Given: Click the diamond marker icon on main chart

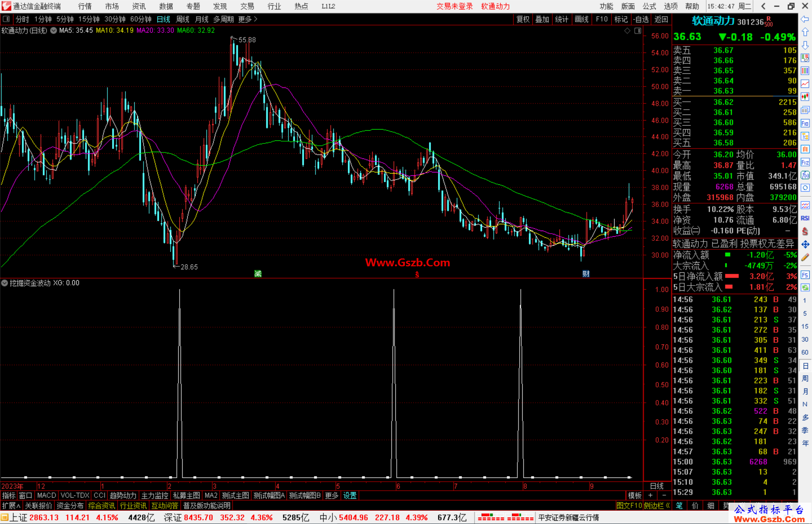Looking at the screenshot, I should (x=627, y=31).
